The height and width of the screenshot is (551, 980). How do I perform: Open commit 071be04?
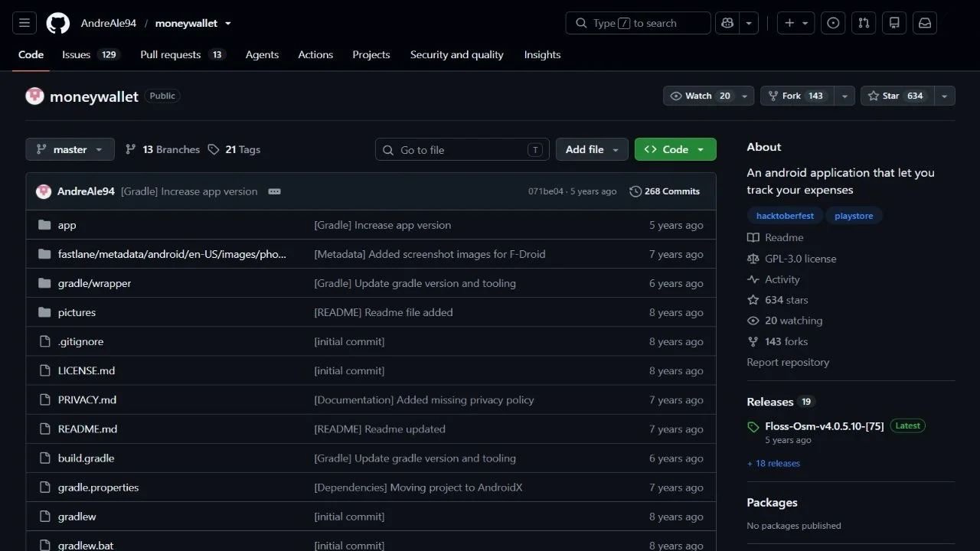(x=545, y=191)
